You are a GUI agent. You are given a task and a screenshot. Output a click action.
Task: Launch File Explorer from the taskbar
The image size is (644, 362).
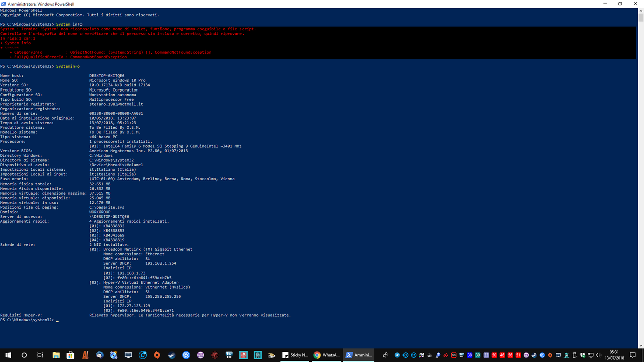pyautogui.click(x=56, y=355)
